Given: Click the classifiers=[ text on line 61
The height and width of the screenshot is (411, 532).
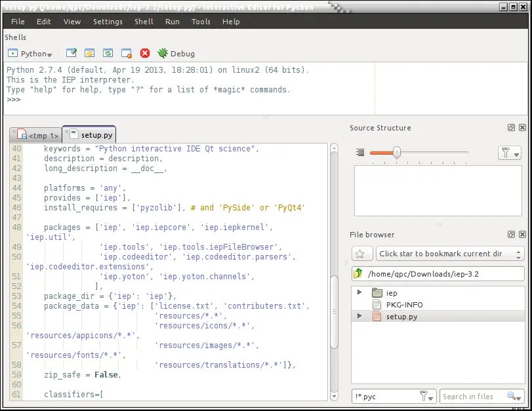Looking at the screenshot, I should [x=73, y=395].
